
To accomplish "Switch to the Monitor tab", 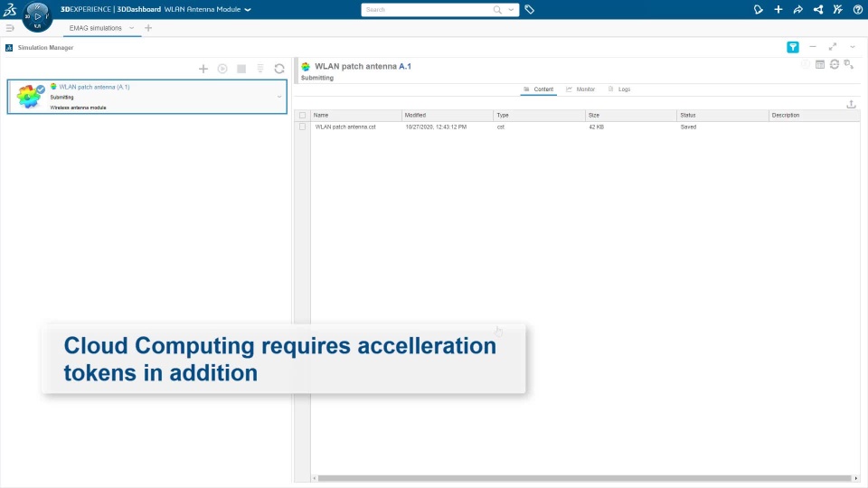I will coord(580,89).
